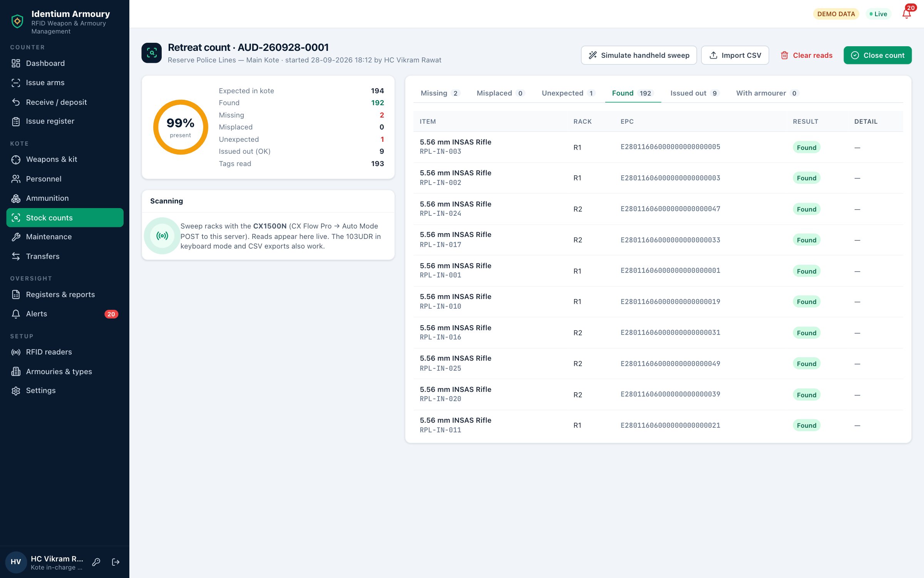Switch to the Missing tab
The height and width of the screenshot is (578, 924).
440,93
